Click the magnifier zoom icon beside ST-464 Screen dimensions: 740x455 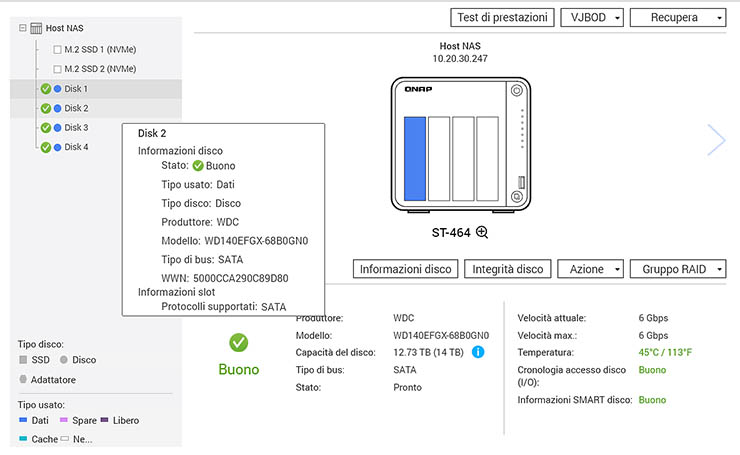[x=482, y=232]
